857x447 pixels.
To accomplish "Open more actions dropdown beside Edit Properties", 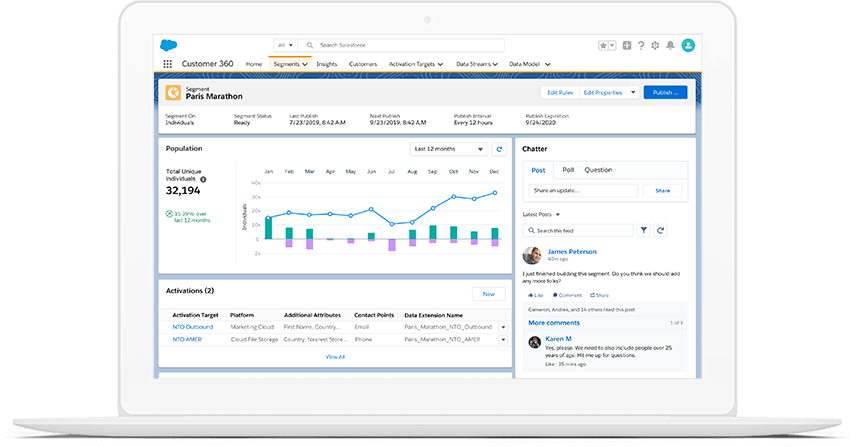I will tap(633, 92).
